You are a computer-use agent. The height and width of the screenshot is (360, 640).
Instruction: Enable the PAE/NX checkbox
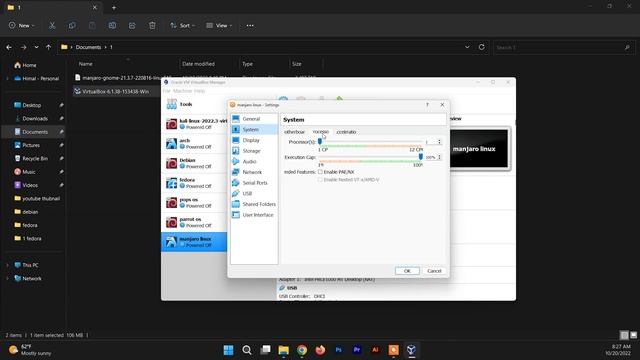tap(320, 172)
